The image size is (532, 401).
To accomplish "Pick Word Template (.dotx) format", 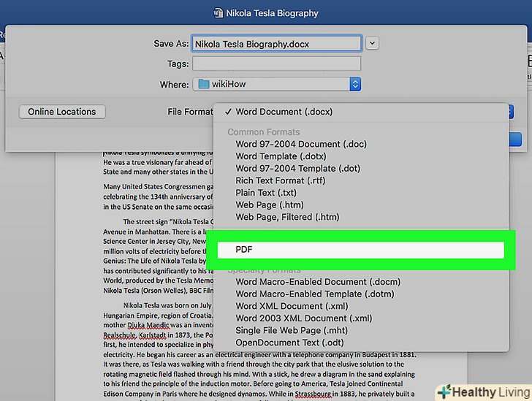I will pyautogui.click(x=361, y=156).
